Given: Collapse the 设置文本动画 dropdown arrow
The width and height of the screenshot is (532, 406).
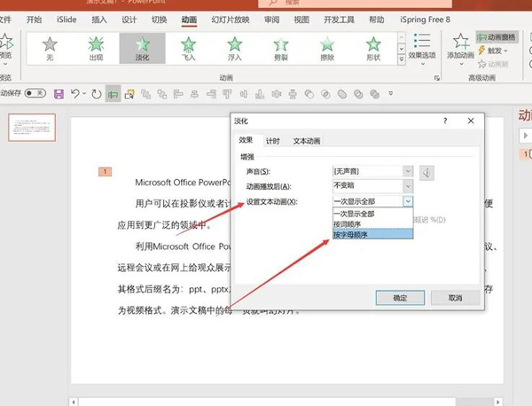Looking at the screenshot, I should coord(408,201).
